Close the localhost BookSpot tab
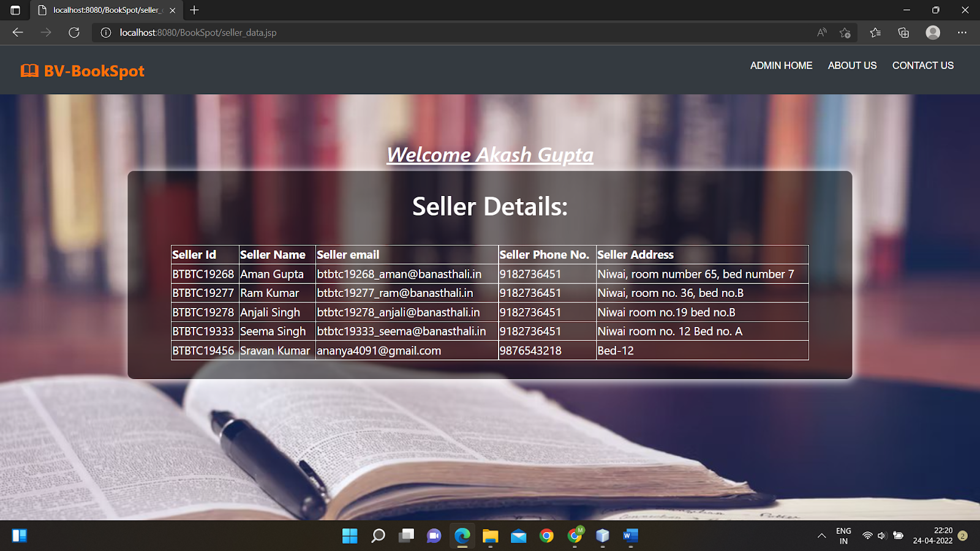Screen dimensions: 980x551 [173, 10]
